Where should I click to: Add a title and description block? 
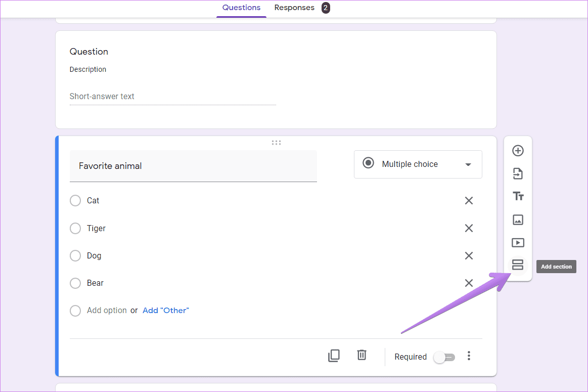point(518,196)
